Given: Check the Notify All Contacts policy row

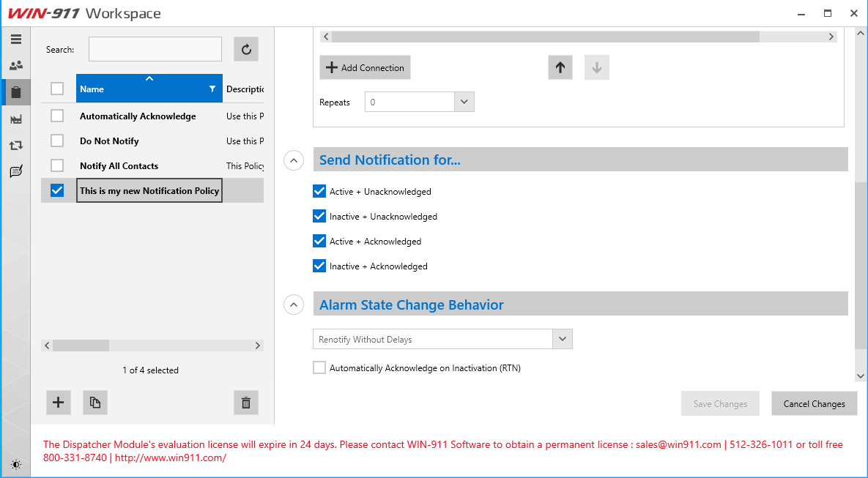Looking at the screenshot, I should point(57,165).
